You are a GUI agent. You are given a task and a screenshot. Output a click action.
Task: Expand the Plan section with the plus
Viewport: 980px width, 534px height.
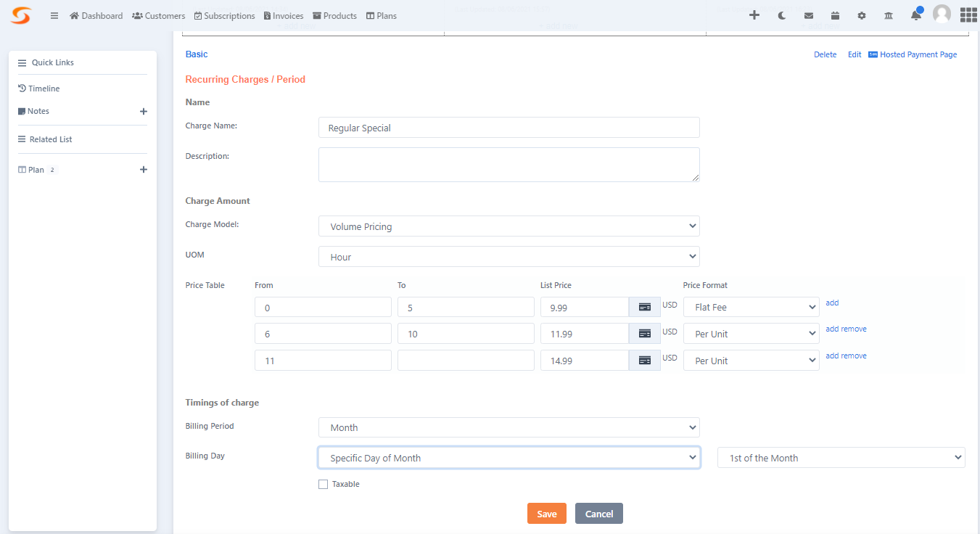point(144,169)
